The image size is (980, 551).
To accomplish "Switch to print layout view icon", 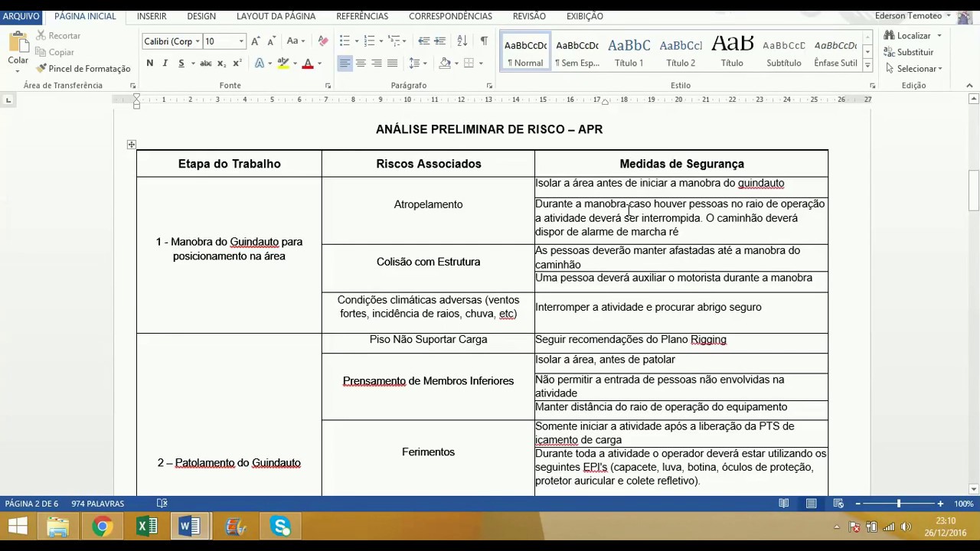I will pos(812,504).
